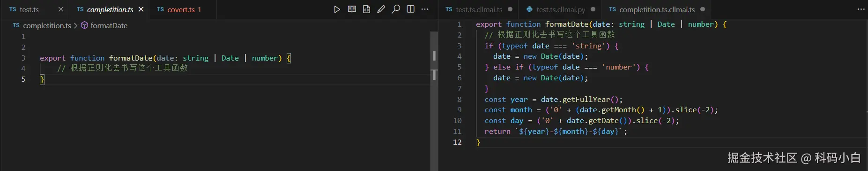Place cursor after closing brace on line 5

tap(45, 79)
